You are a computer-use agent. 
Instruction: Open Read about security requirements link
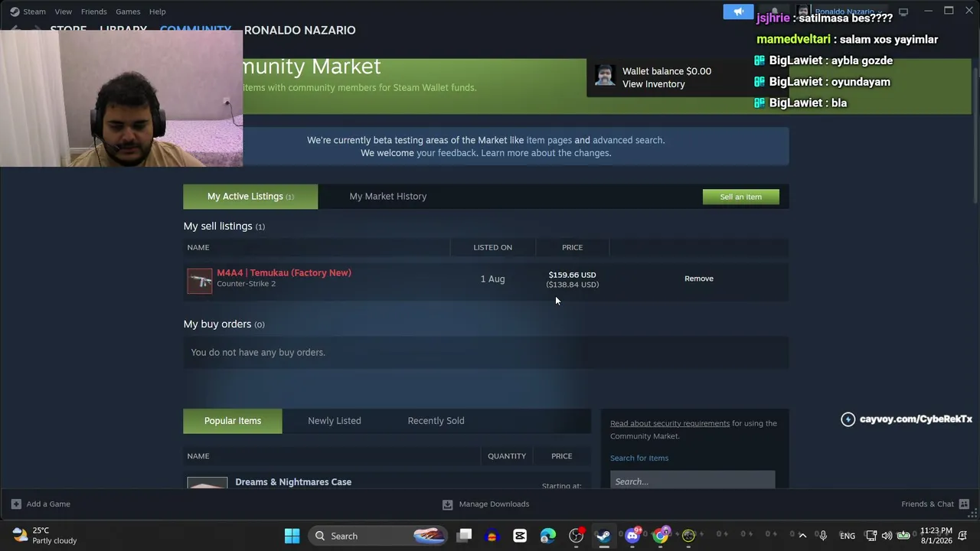coord(670,423)
